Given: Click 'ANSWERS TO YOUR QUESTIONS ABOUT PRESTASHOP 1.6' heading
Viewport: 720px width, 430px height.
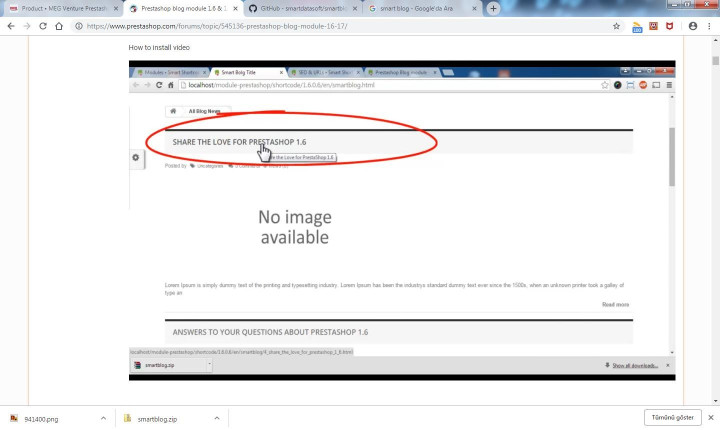Looking at the screenshot, I should (270, 332).
